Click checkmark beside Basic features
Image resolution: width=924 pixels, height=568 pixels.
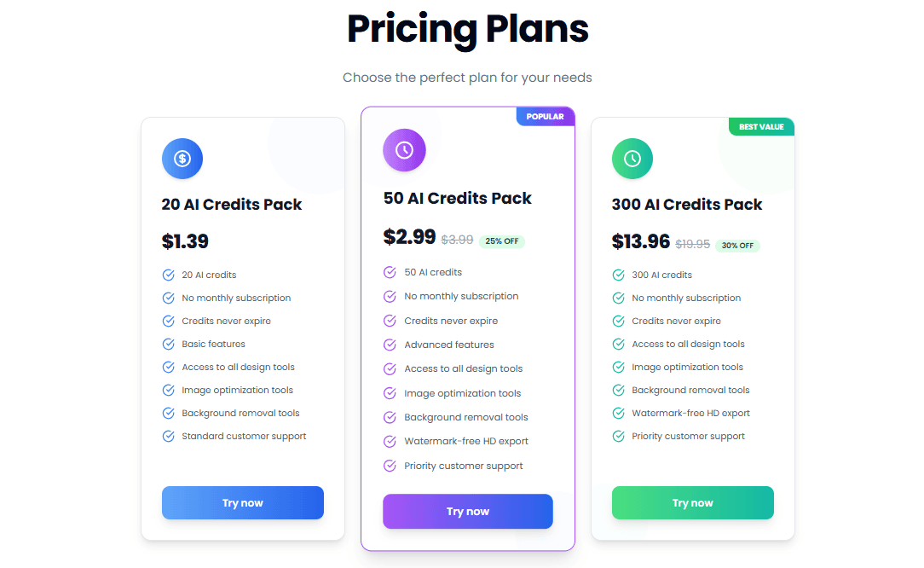(169, 344)
